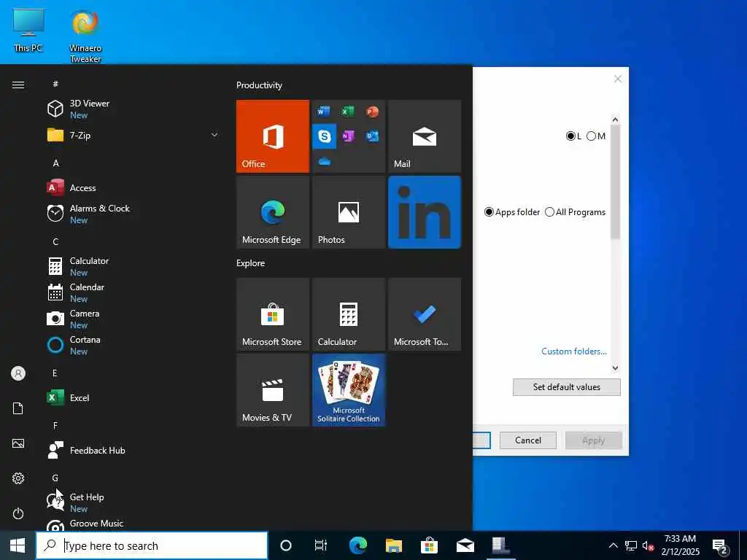
Task: Open Movies & TV tile
Action: (273, 390)
